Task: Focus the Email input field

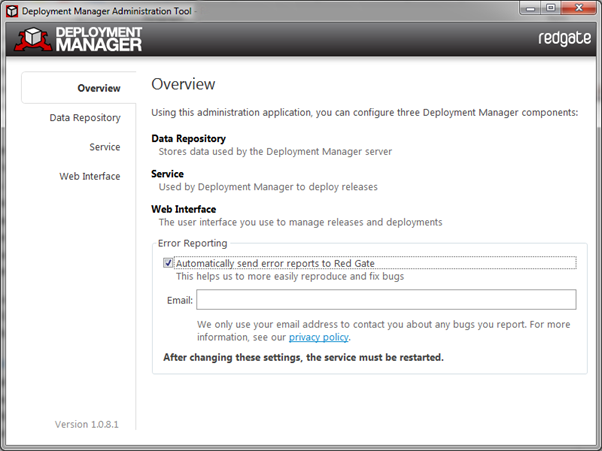Action: (386, 299)
